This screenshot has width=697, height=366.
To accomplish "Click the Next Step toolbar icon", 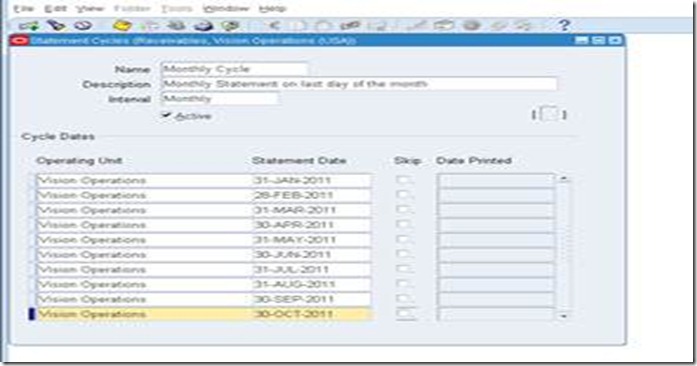I will [x=149, y=25].
